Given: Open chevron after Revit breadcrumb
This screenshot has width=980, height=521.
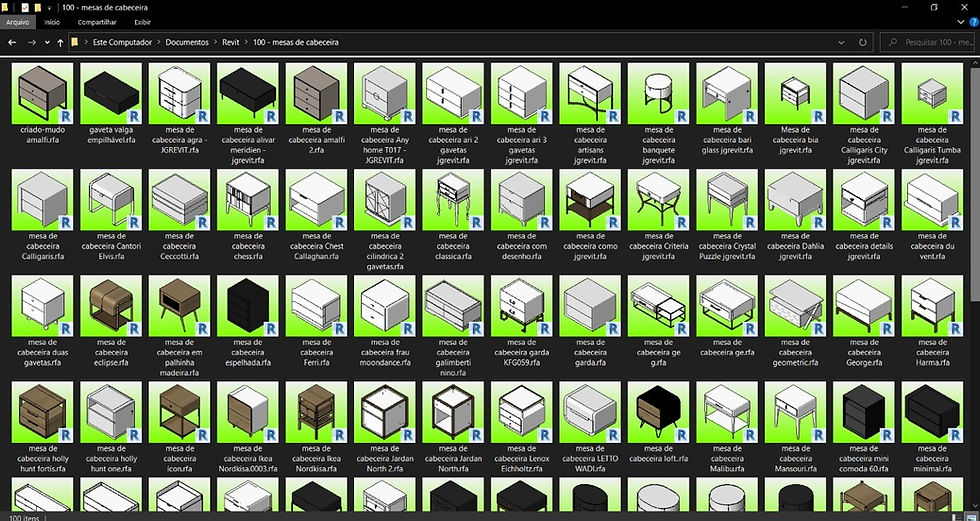Looking at the screenshot, I should pyautogui.click(x=246, y=42).
